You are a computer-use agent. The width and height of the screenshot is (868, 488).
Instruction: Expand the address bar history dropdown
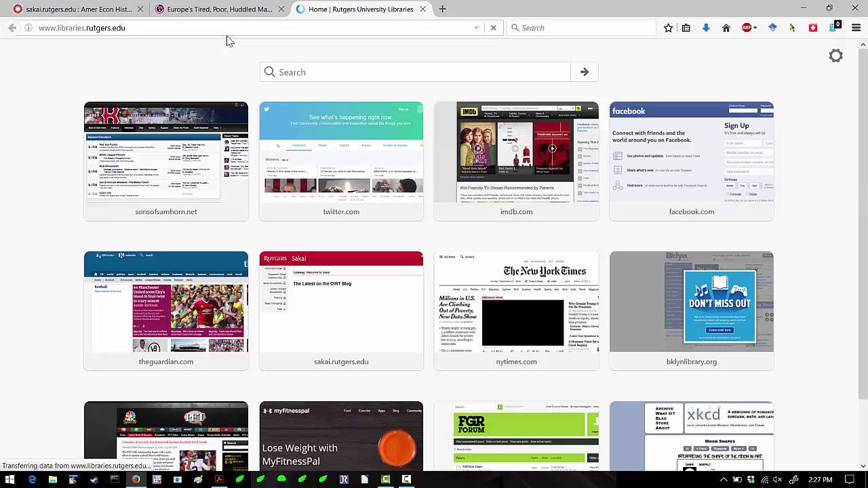click(x=476, y=28)
